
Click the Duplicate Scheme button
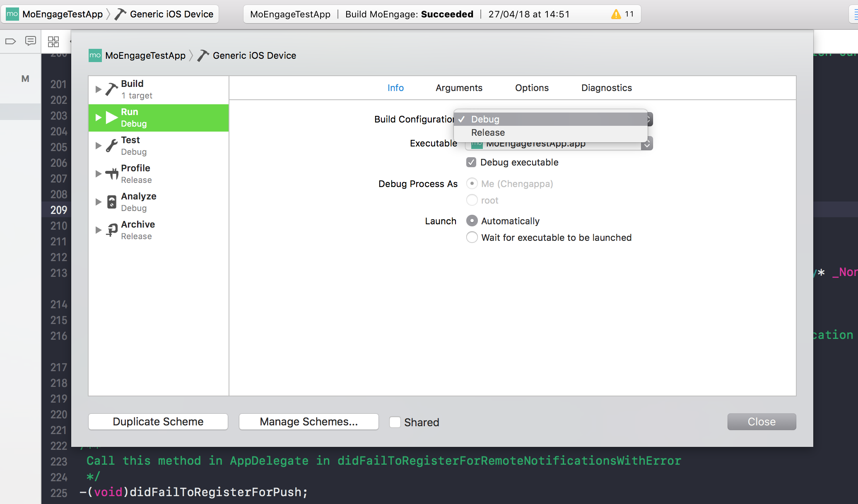click(x=158, y=422)
